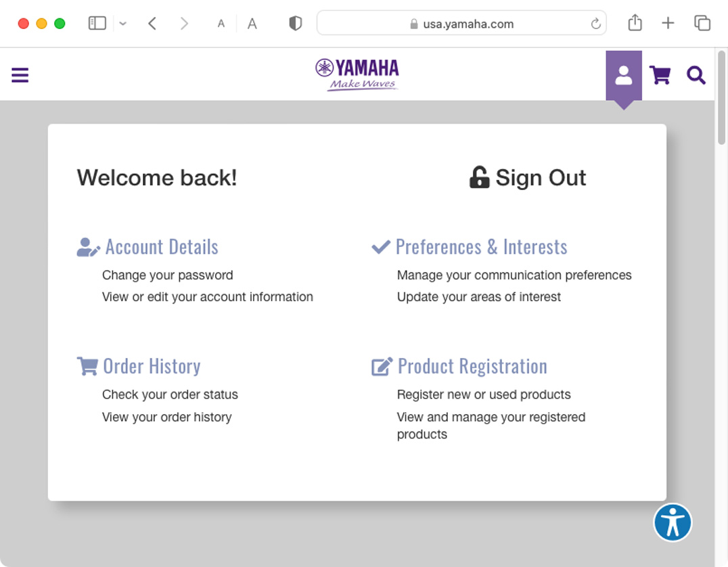The width and height of the screenshot is (728, 567).
Task: Click the Yamaha Make Waves logo
Action: point(357,74)
